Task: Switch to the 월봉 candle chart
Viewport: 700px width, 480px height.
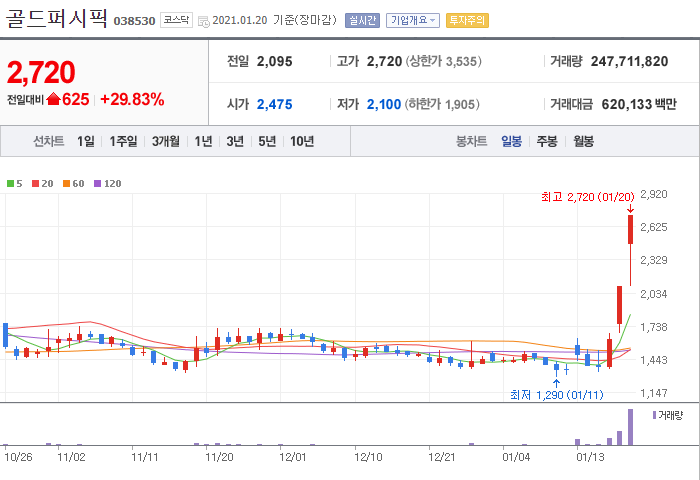Action: coord(583,142)
